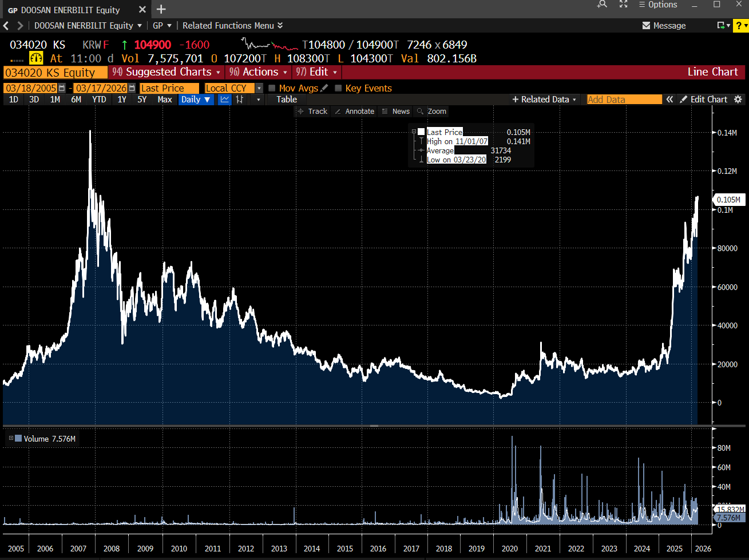
Task: Open the News tool
Action: coord(395,112)
